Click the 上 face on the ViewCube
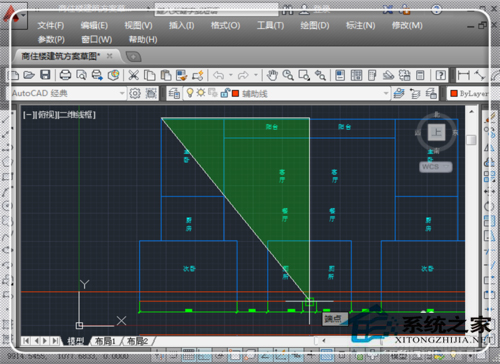 [436, 132]
